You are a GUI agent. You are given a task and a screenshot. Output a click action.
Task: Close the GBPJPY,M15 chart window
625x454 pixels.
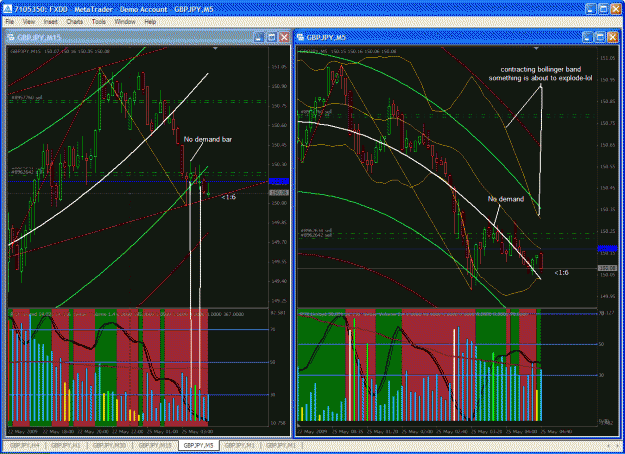click(284, 37)
